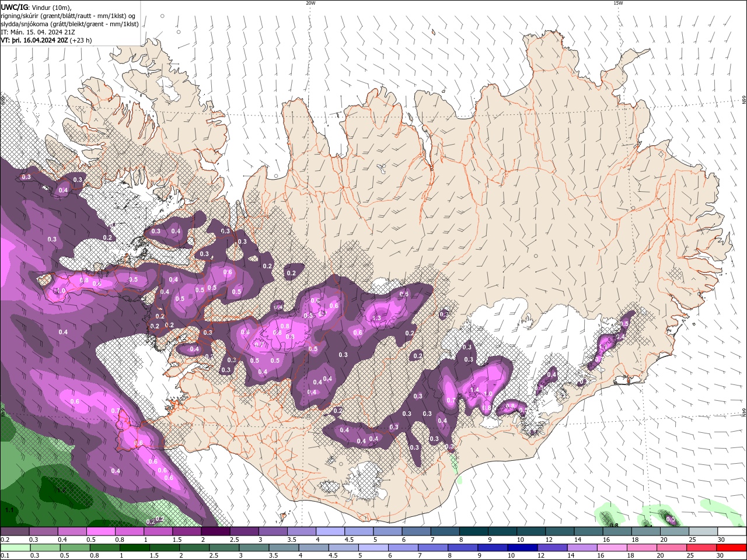Pick the snow legend swatch labeled 25

point(702,531)
